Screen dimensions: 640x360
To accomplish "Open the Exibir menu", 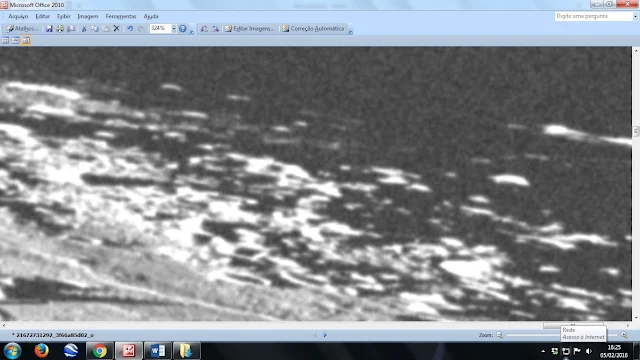I will click(x=63, y=16).
